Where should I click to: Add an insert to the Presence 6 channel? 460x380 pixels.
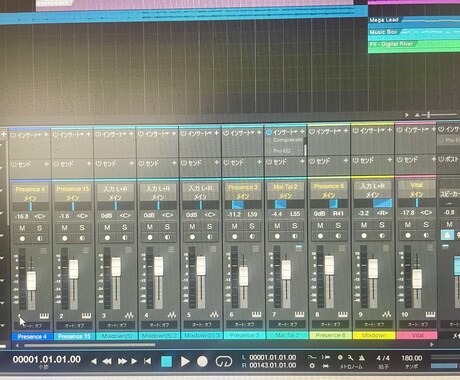[x=346, y=131]
